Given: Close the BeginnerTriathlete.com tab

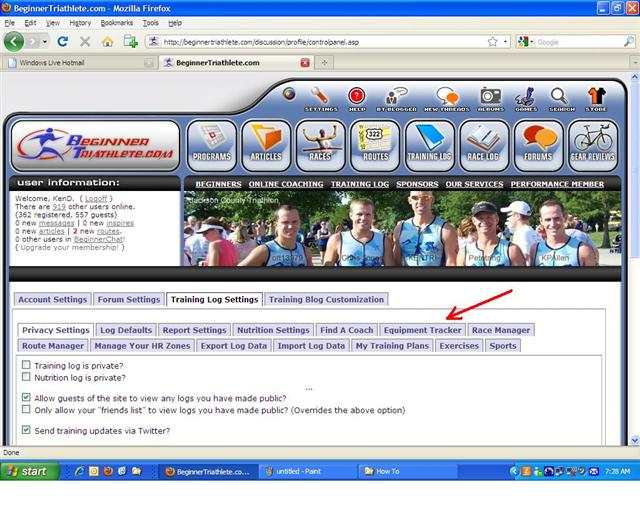Looking at the screenshot, I should (305, 63).
